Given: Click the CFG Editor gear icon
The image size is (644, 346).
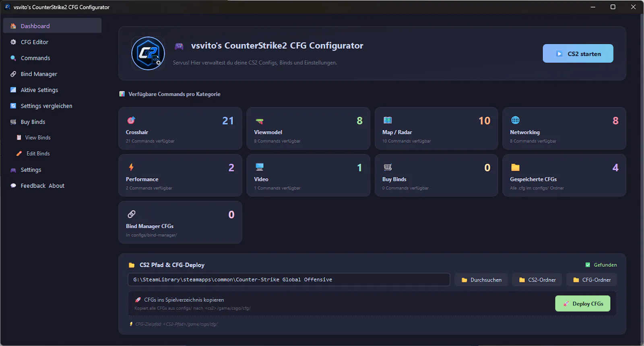Looking at the screenshot, I should click(13, 42).
